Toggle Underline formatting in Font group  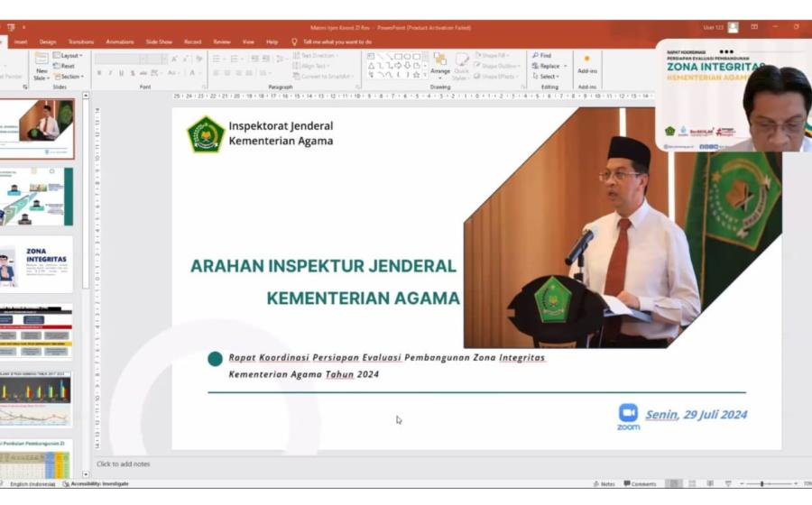(121, 73)
